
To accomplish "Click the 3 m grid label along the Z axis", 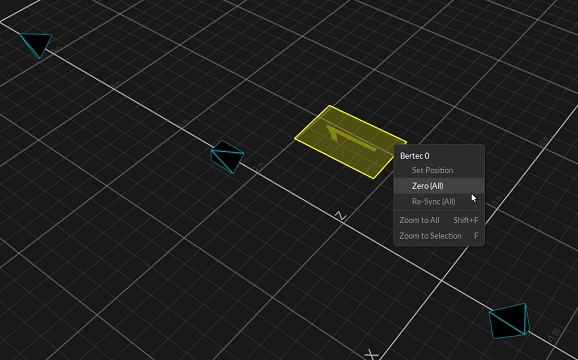I will click(x=183, y=123).
